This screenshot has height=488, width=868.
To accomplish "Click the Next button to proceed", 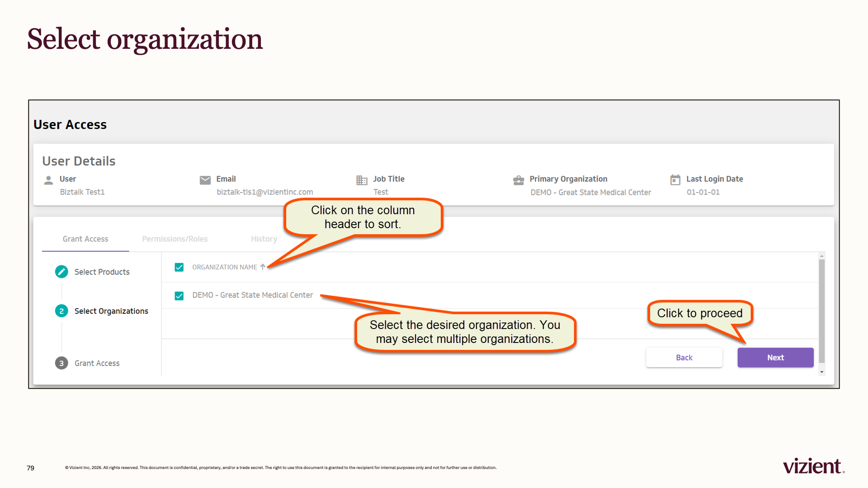I will [x=775, y=357].
